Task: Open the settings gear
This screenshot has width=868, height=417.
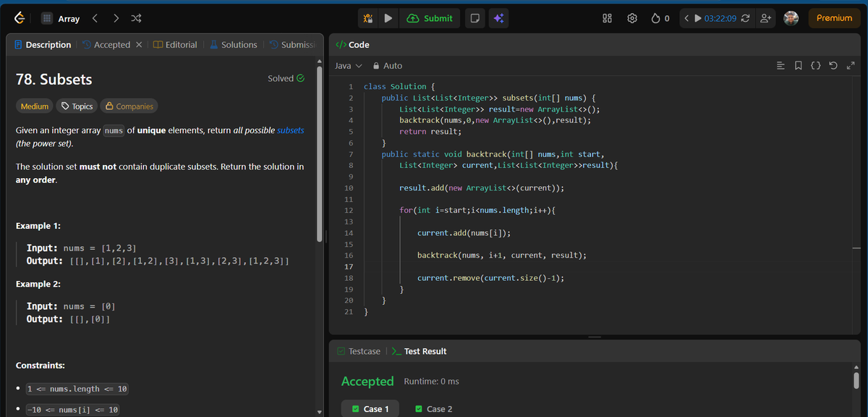Action: (631, 18)
